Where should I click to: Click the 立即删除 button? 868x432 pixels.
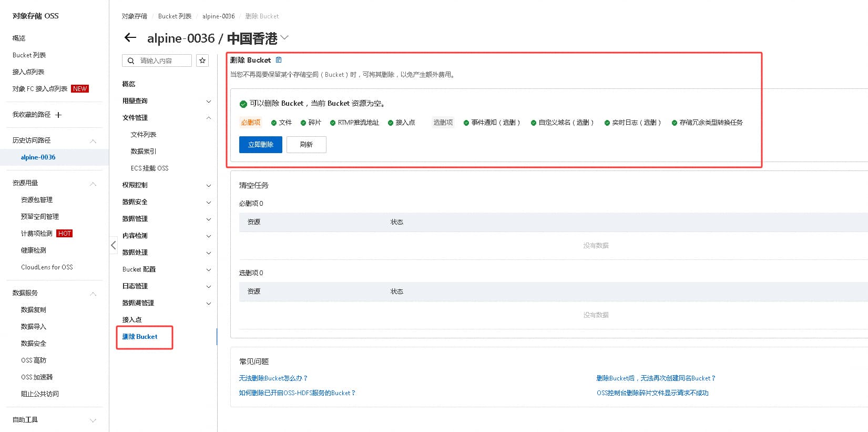click(261, 145)
